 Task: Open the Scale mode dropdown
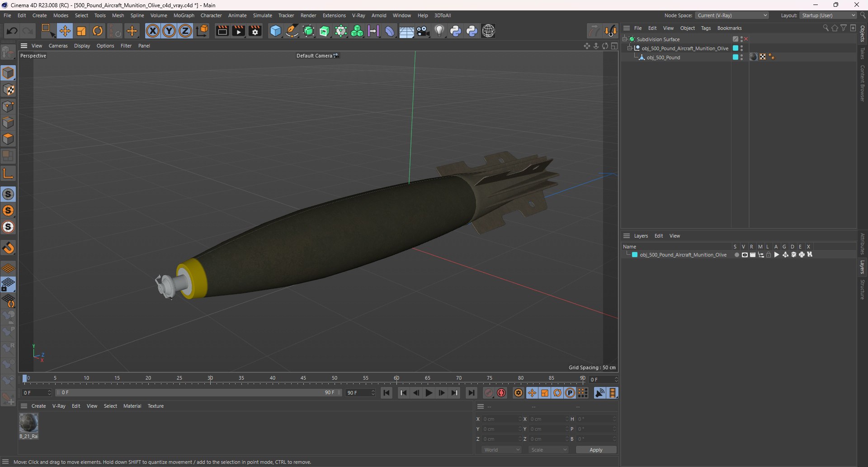[548, 450]
